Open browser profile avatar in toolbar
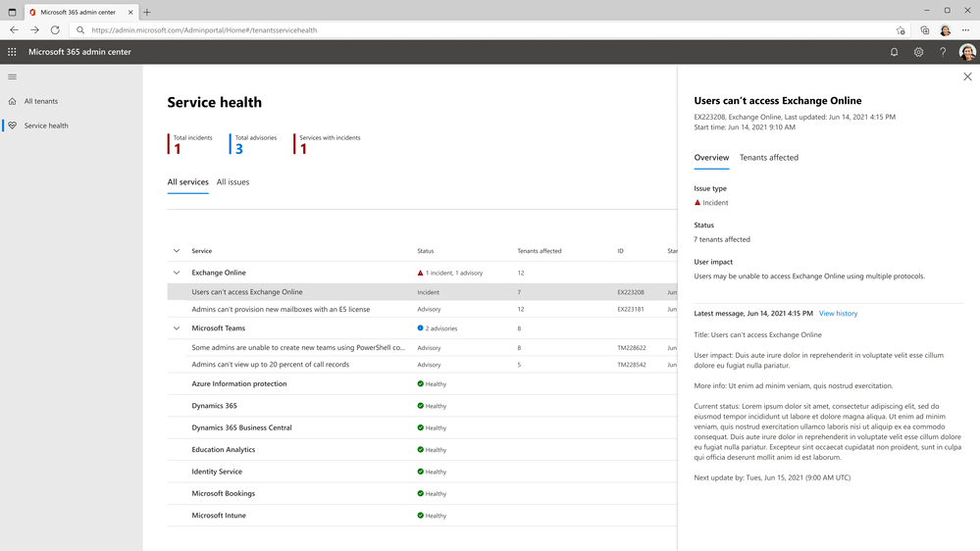This screenshot has height=551, width=980. (945, 30)
